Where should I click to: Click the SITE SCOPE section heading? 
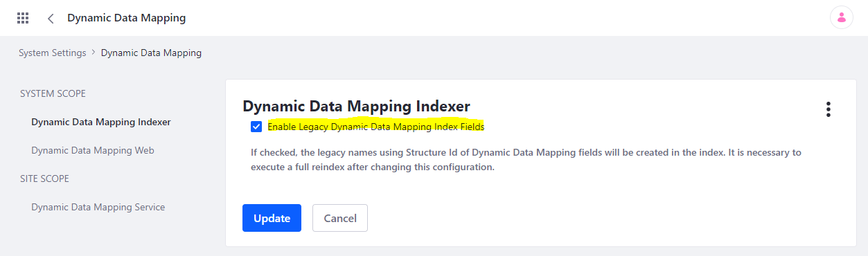click(44, 179)
